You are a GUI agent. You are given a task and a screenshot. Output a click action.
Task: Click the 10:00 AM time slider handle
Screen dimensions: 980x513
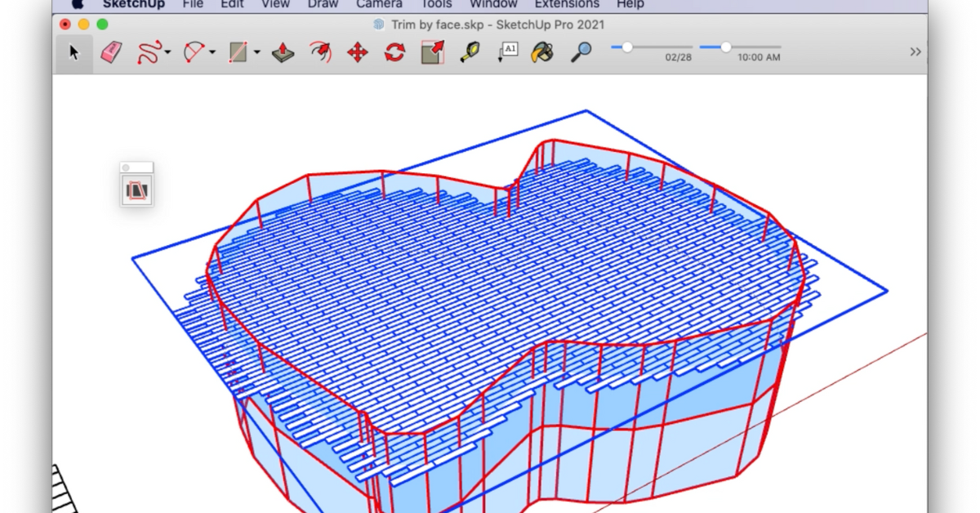[x=725, y=47]
